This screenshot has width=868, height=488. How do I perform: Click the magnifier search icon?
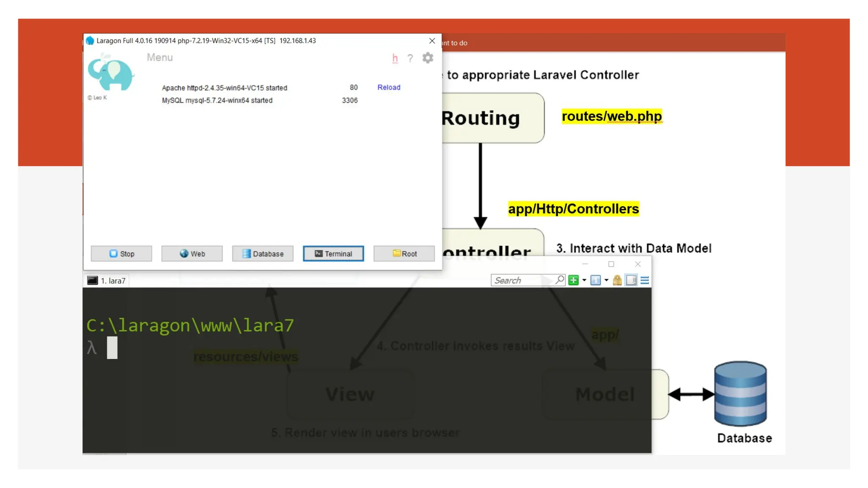pyautogui.click(x=560, y=280)
